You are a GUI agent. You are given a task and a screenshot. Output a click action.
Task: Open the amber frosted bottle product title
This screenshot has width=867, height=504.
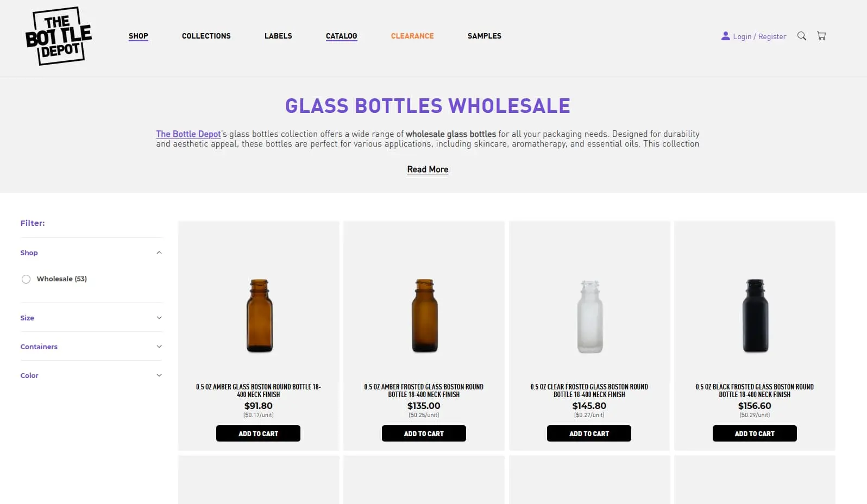(x=424, y=390)
